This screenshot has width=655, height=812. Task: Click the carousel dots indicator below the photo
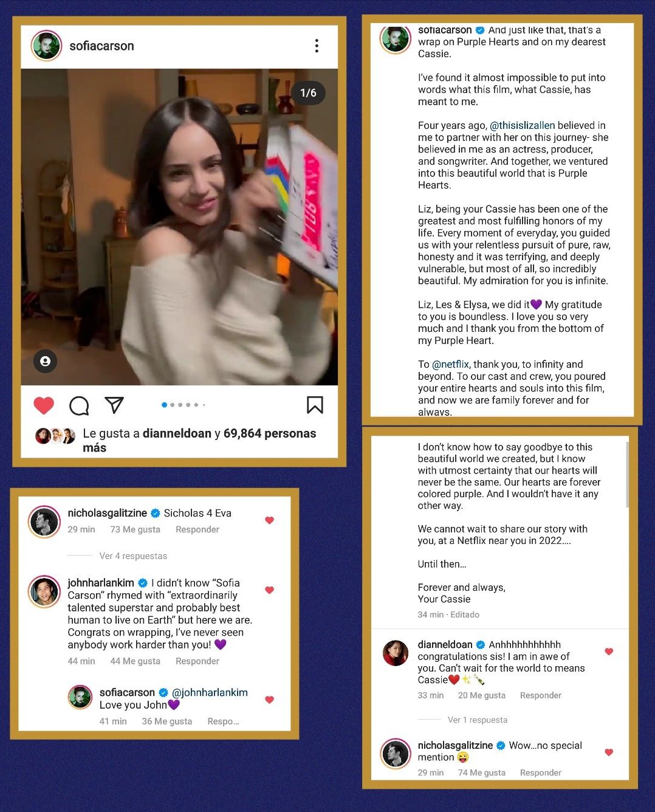click(183, 405)
